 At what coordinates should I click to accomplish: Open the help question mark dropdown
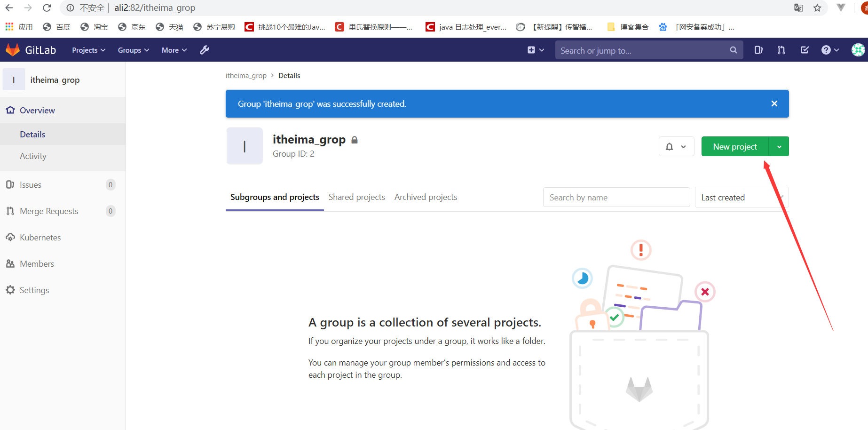pos(830,50)
